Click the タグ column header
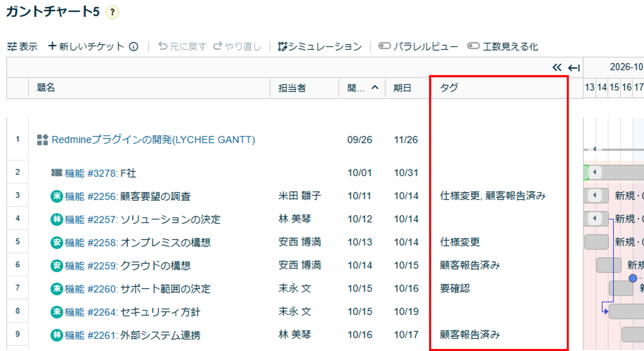This screenshot has height=351, width=644. [449, 88]
